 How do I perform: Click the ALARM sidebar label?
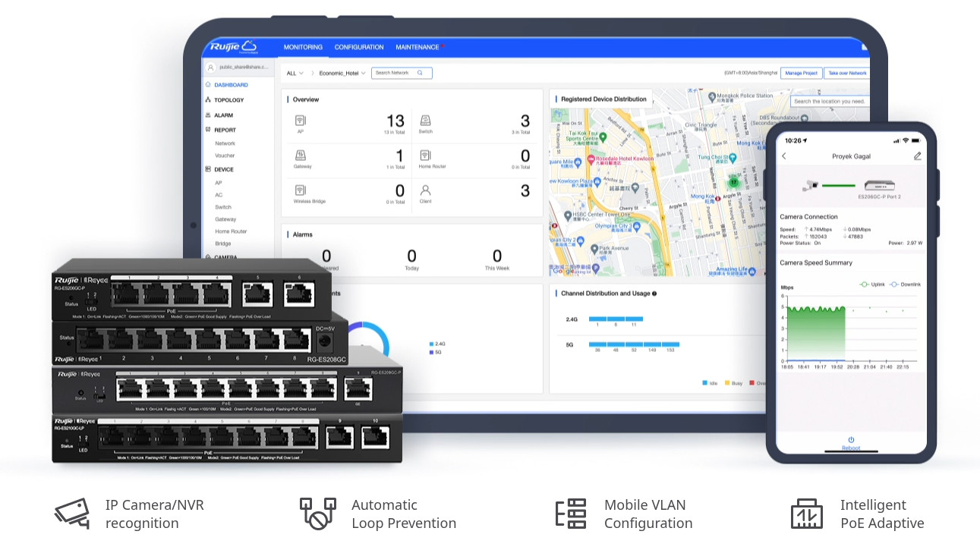224,115
